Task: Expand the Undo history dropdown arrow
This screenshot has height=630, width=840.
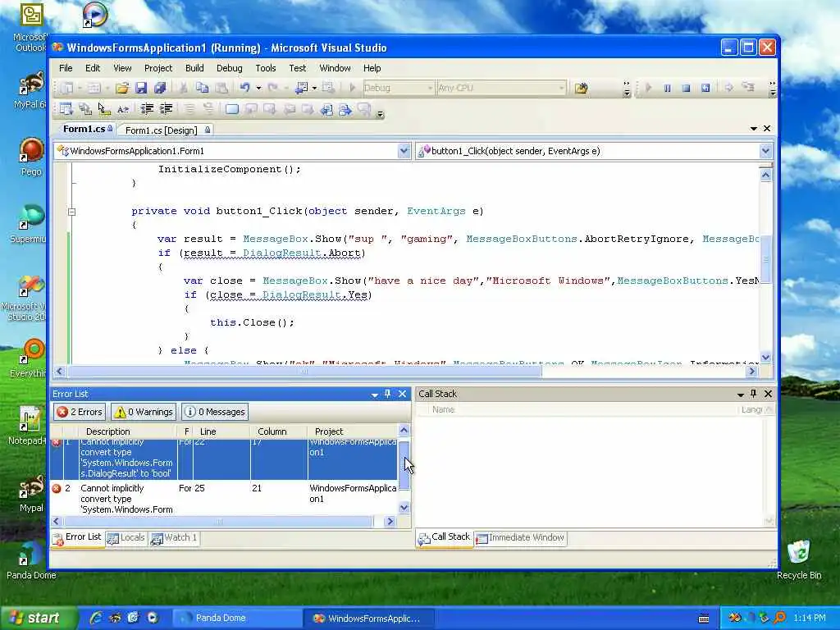Action: point(258,88)
